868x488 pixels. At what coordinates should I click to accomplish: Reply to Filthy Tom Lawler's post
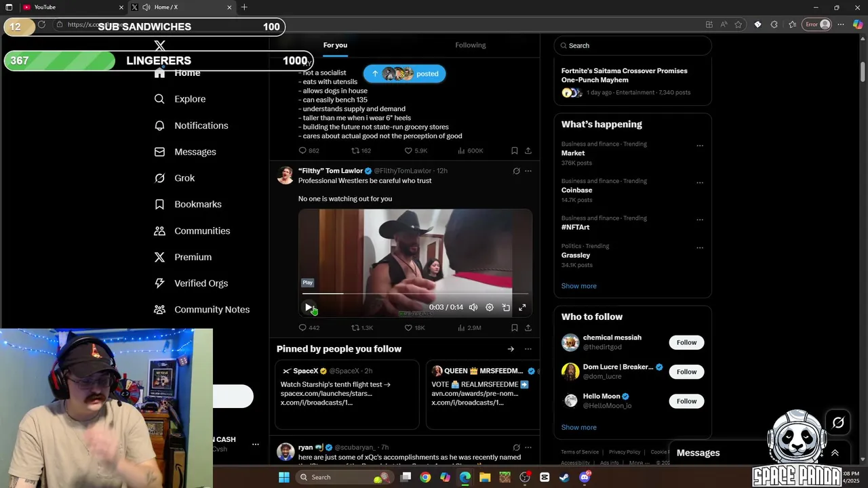point(309,328)
